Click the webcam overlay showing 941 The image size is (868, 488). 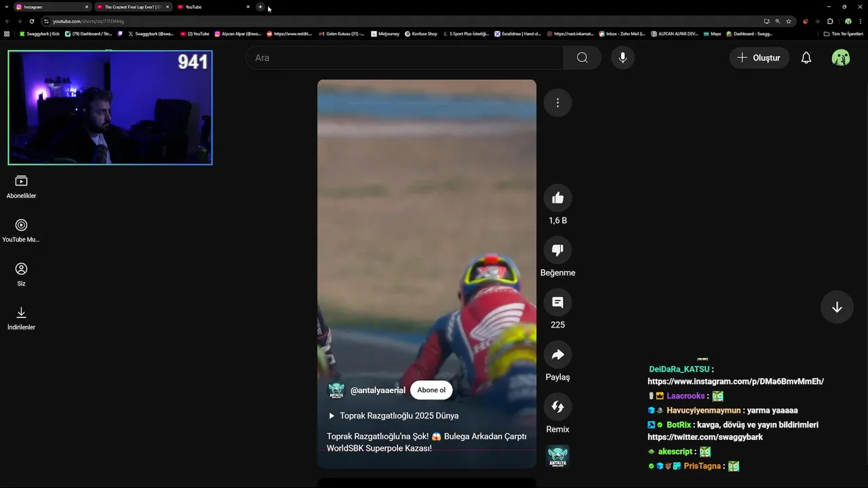click(x=110, y=107)
